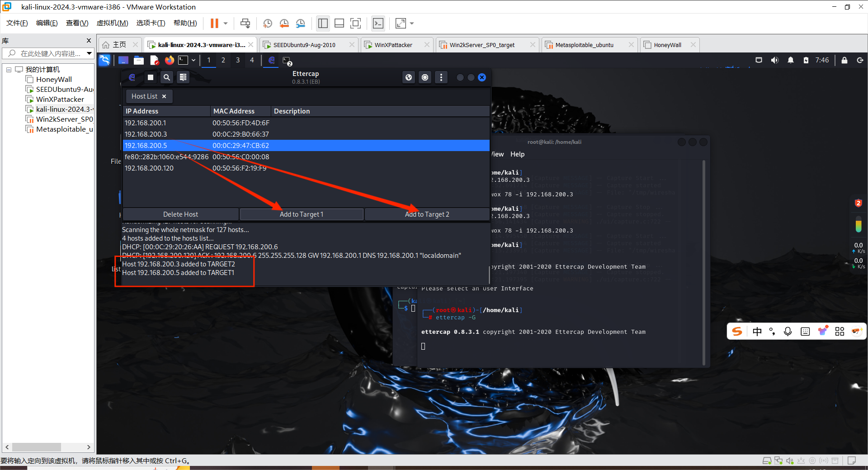The height and width of the screenshot is (470, 868).
Task: Toggle the VMware library sidebar view
Action: click(323, 24)
